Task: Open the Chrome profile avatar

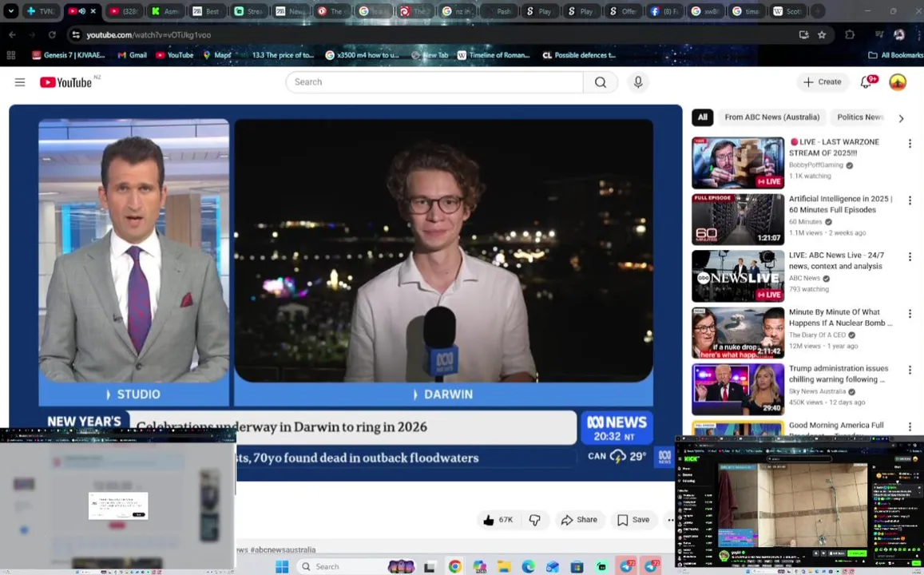Action: (899, 35)
